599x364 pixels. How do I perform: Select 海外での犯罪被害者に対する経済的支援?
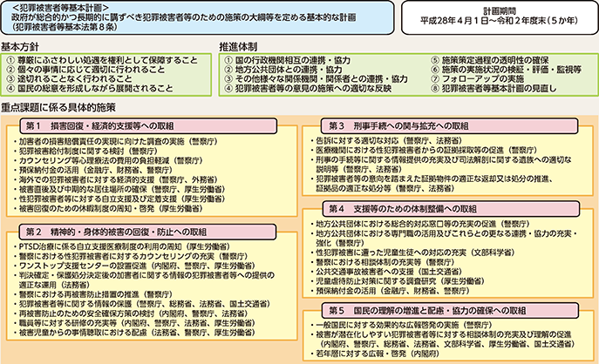point(116,179)
